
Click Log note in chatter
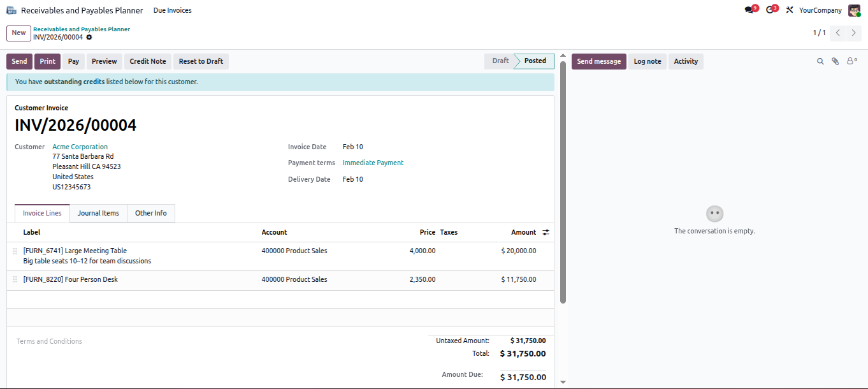[647, 61]
